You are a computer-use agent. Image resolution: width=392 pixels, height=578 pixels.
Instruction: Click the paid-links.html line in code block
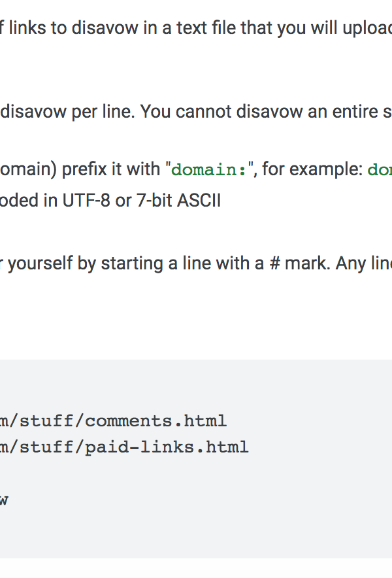[123, 447]
